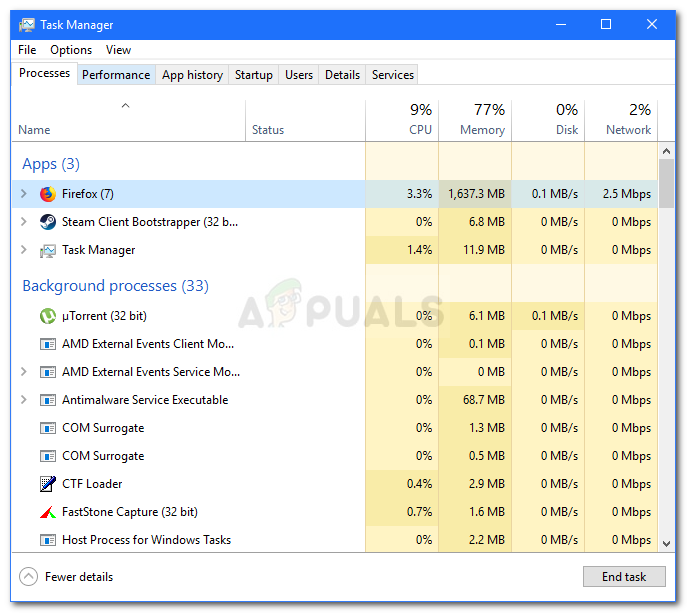This screenshot has width=687, height=613.
Task: Click the Fewer details link
Action: point(79,577)
